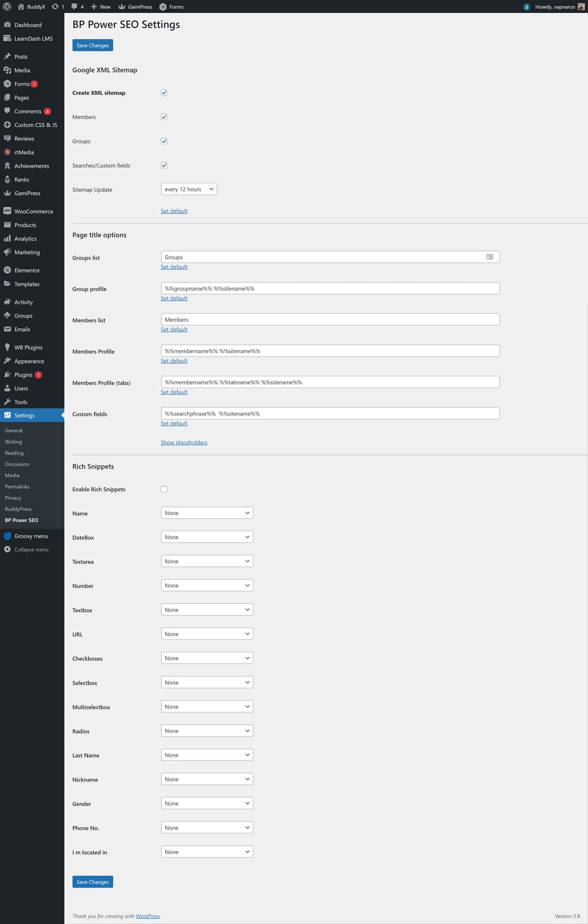Viewport: 588px width, 924px height.
Task: Click the autofill icon in Groups list field
Action: point(489,257)
